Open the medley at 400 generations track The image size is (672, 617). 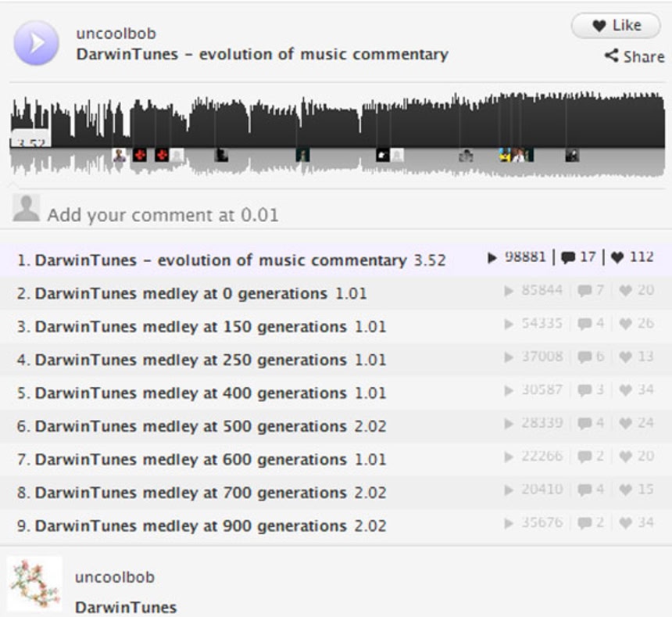(x=190, y=393)
